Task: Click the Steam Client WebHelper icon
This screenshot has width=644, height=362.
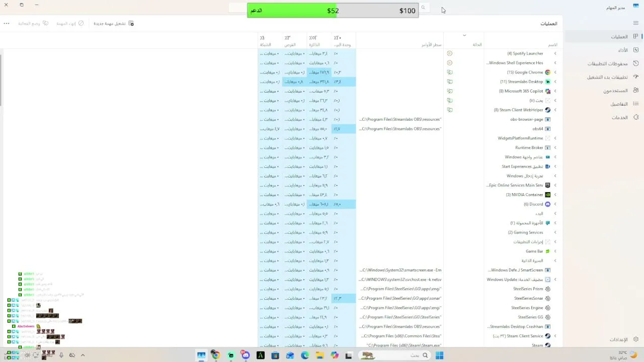Action: click(548, 110)
